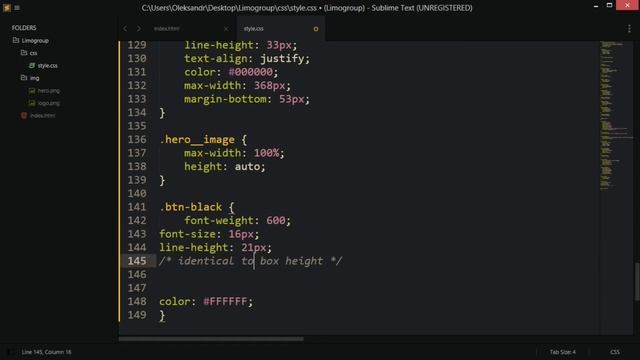
Task: Click line number 141 in gutter
Action: pyautogui.click(x=137, y=207)
